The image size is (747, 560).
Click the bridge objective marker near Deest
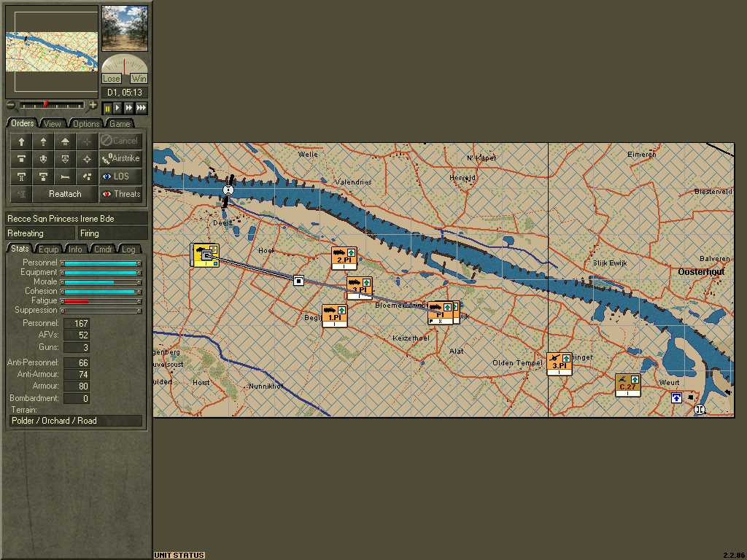pyautogui.click(x=228, y=190)
